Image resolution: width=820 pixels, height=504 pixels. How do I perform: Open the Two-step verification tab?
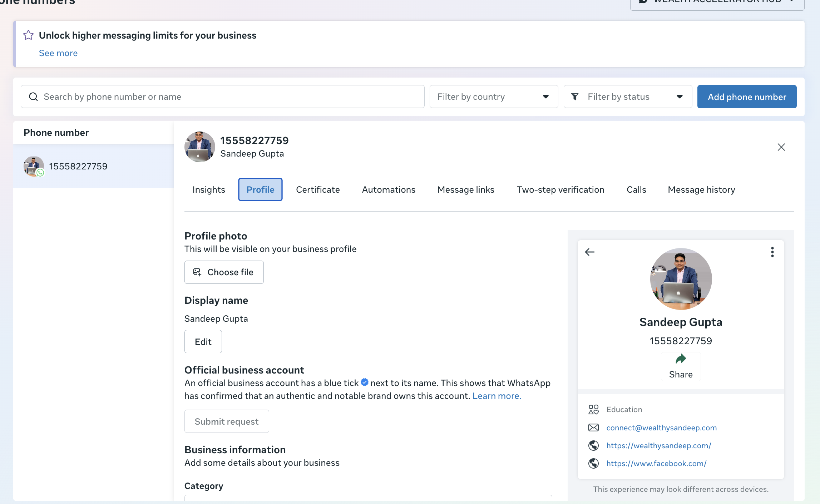(560, 189)
